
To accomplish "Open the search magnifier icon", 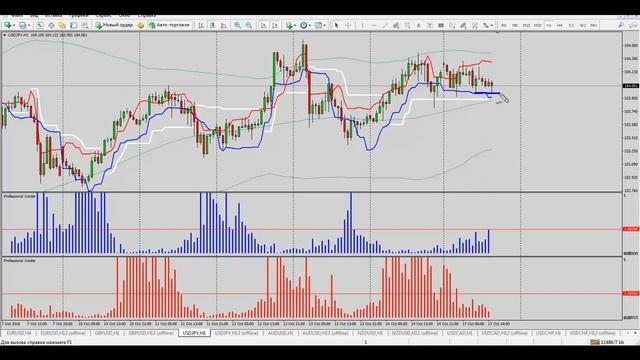I will [x=621, y=25].
